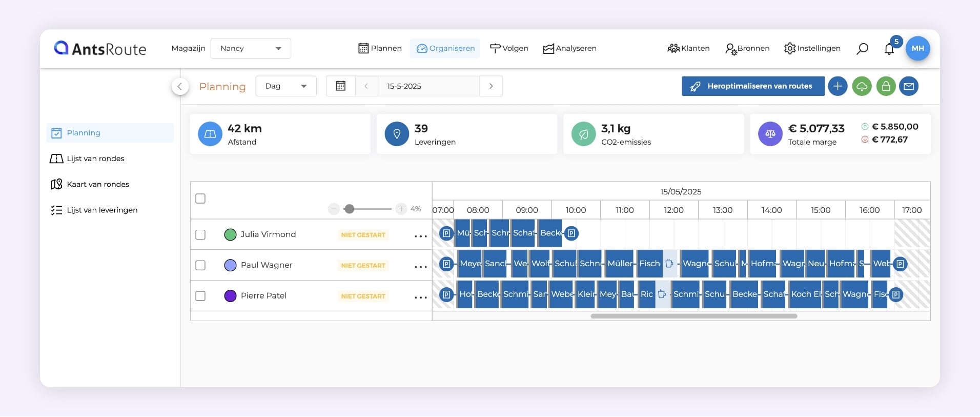Click Pierre Patel's purple color dot
Viewport: 980px width, 417px height.
pyautogui.click(x=230, y=296)
